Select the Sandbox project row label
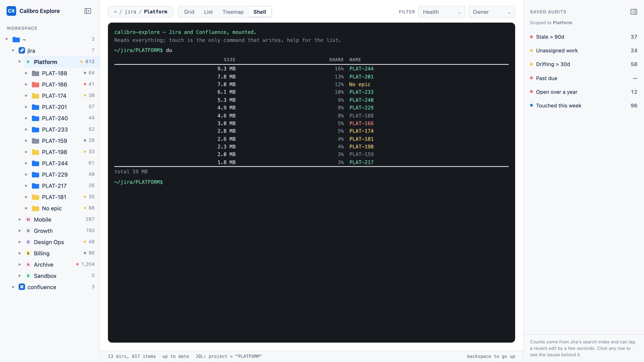 (45, 276)
